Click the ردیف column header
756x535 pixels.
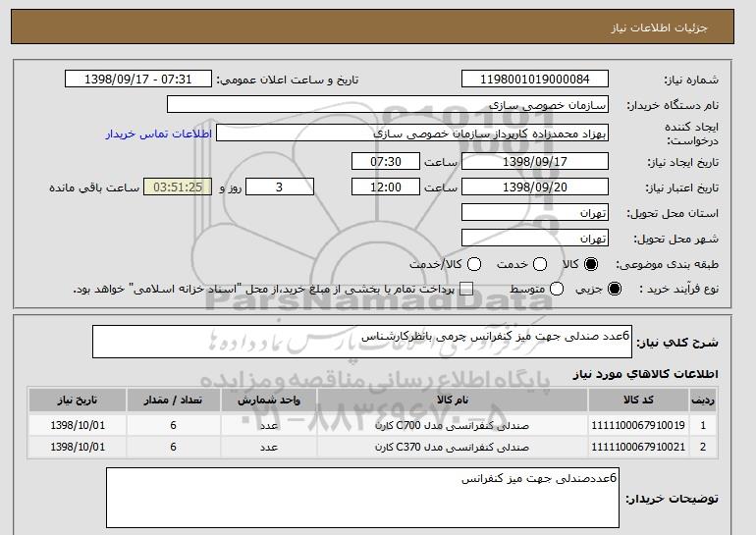click(x=703, y=401)
